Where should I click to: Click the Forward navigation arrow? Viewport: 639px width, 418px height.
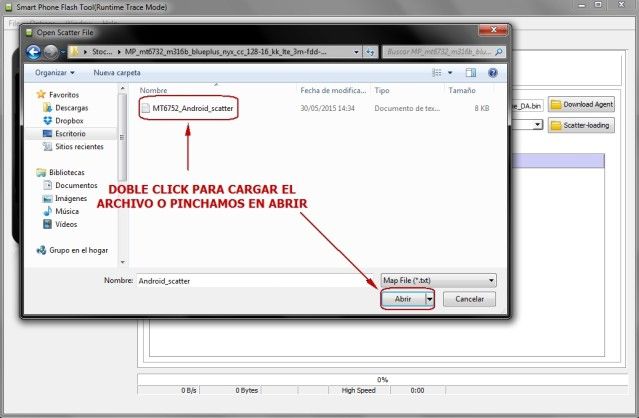click(x=51, y=52)
